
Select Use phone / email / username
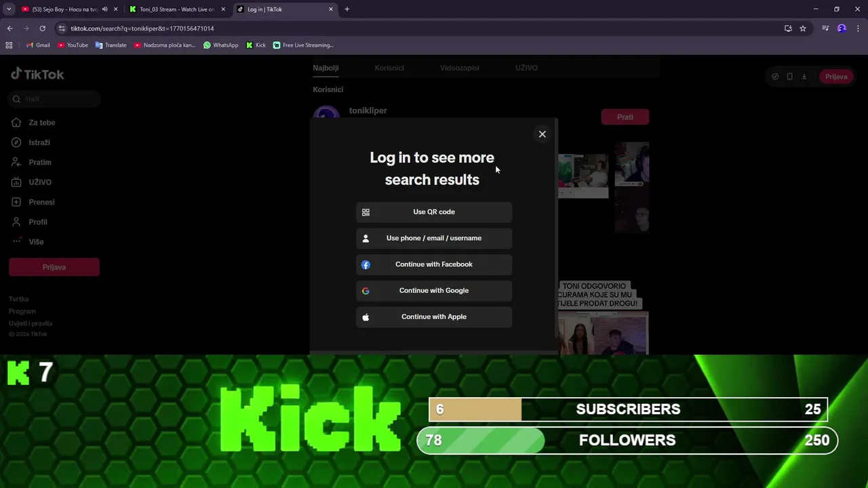click(434, 239)
